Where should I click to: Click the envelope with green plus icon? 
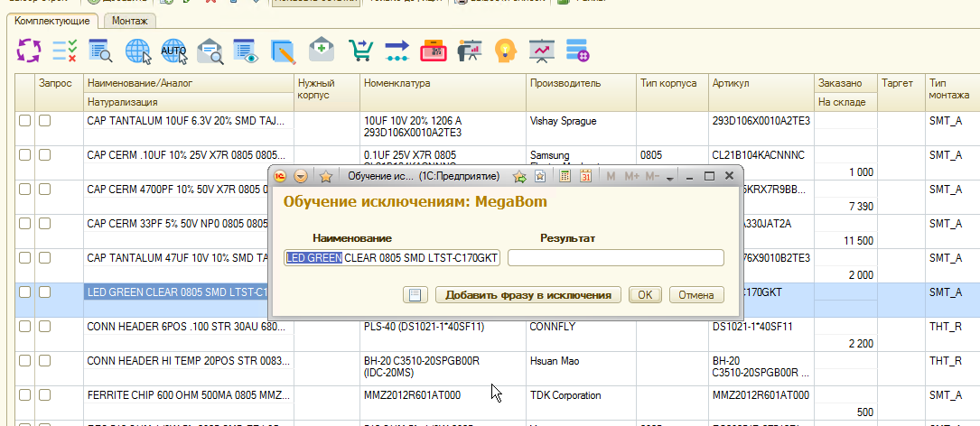(322, 51)
